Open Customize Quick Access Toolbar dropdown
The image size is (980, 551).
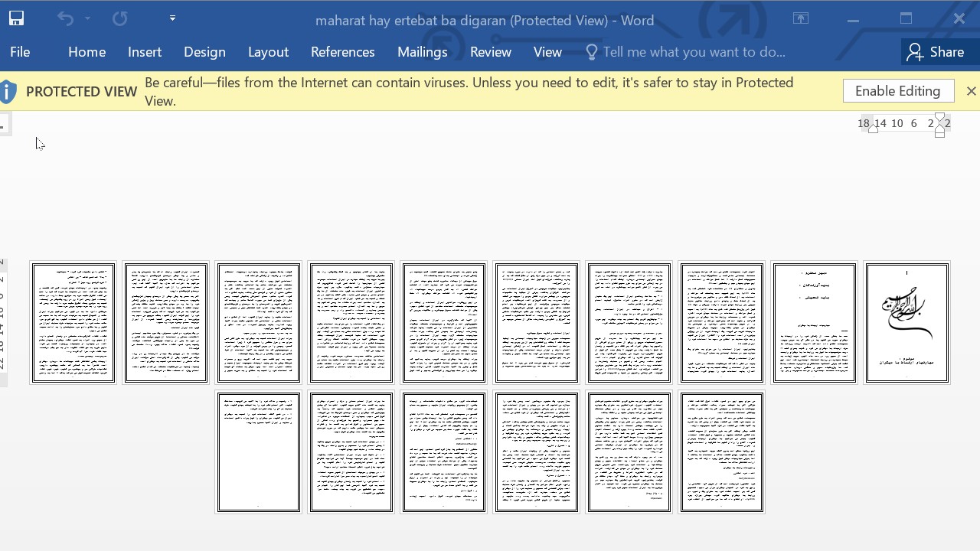[x=172, y=18]
